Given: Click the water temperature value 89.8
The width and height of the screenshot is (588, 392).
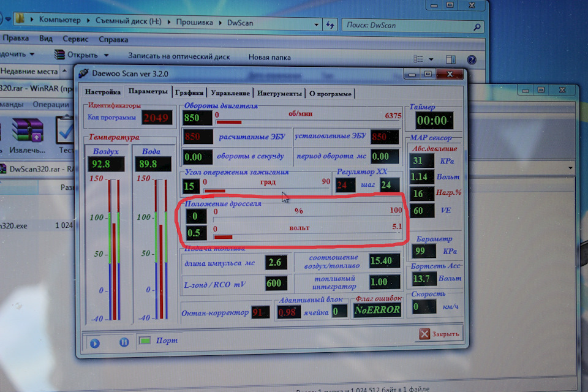Looking at the screenshot, I should [153, 164].
